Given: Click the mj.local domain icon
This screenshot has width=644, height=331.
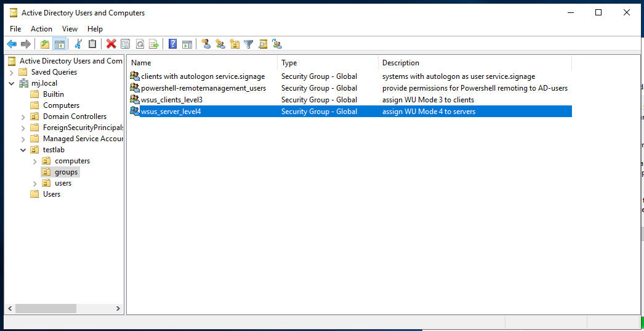Looking at the screenshot, I should [x=23, y=83].
